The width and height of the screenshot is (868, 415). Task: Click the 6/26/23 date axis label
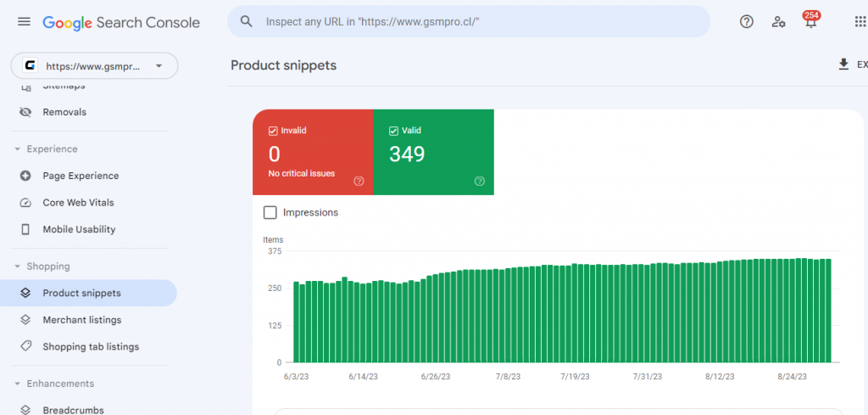(x=436, y=377)
